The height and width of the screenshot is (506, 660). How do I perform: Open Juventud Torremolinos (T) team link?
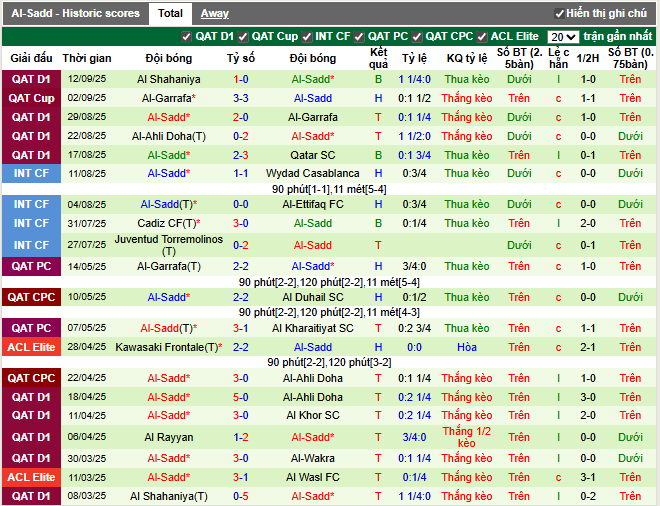coord(169,245)
